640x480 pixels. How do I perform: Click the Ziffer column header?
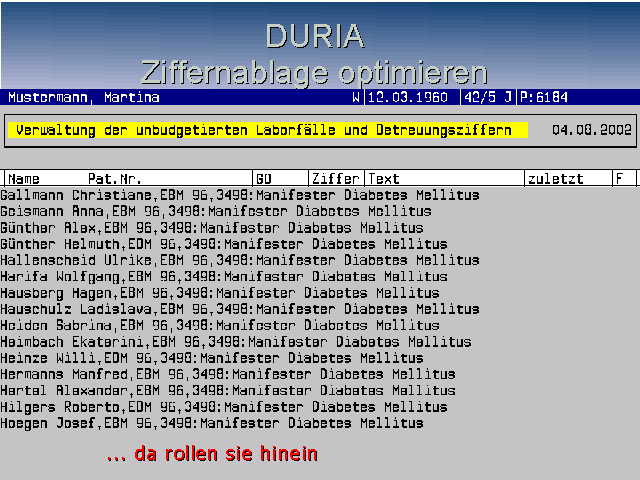click(336, 179)
